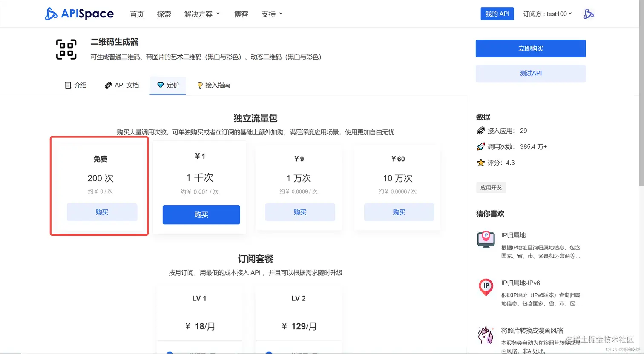Click the unicorn icon for 将照片转换成漫画风格
The height and width of the screenshot is (354, 644).
pos(486,335)
